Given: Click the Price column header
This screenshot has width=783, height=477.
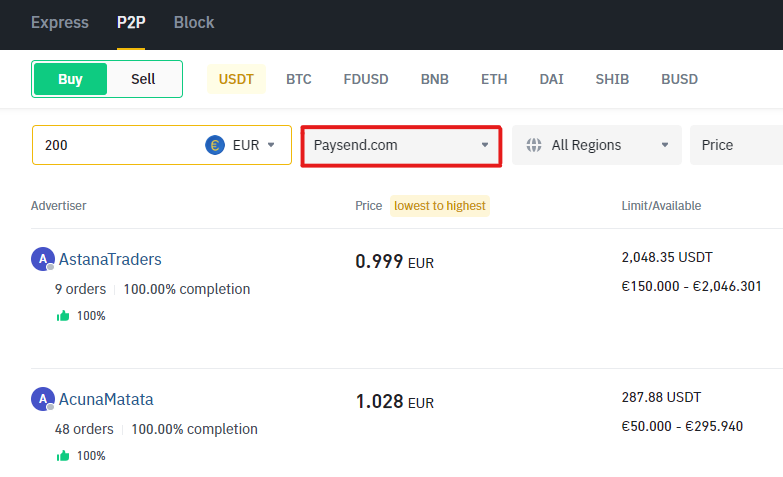Looking at the screenshot, I should pyautogui.click(x=369, y=206).
